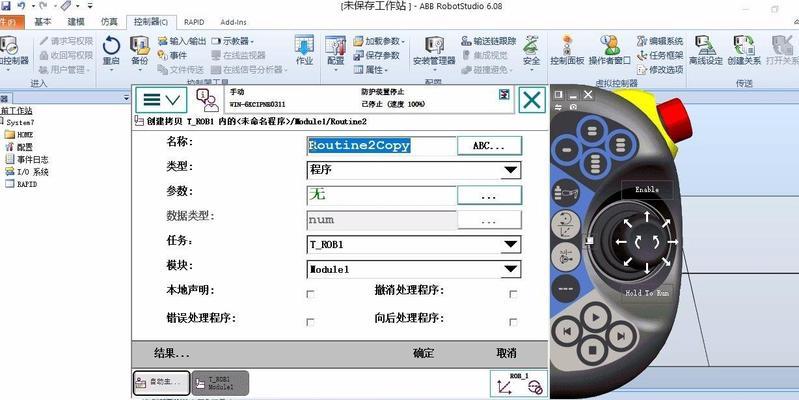Switch to the 仿真 ribbon tab
The image size is (799, 400).
[x=109, y=22]
